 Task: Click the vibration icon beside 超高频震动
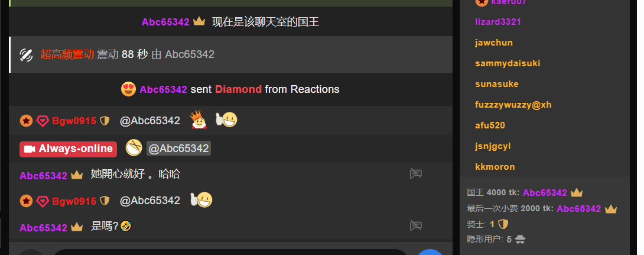[x=26, y=54]
